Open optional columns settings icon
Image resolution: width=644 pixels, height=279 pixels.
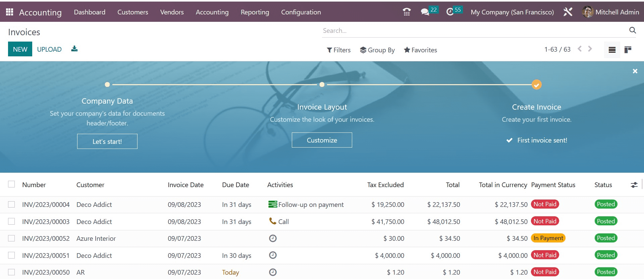[x=634, y=185]
